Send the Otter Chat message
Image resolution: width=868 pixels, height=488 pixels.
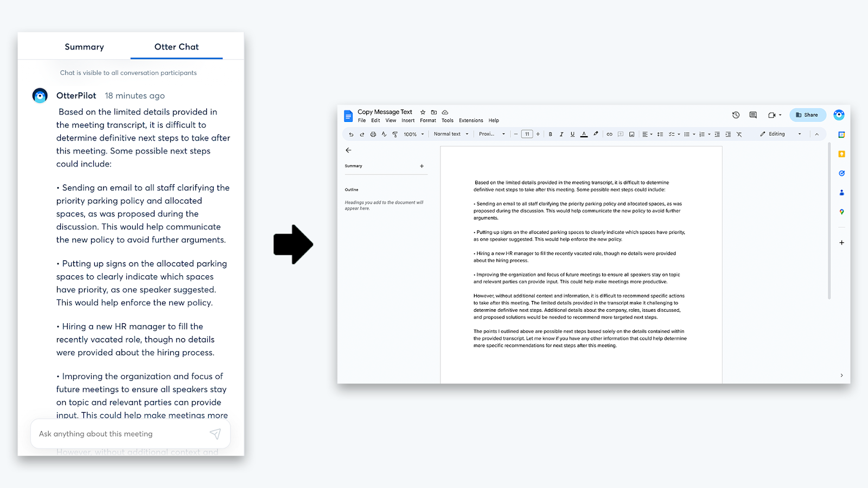[215, 434]
